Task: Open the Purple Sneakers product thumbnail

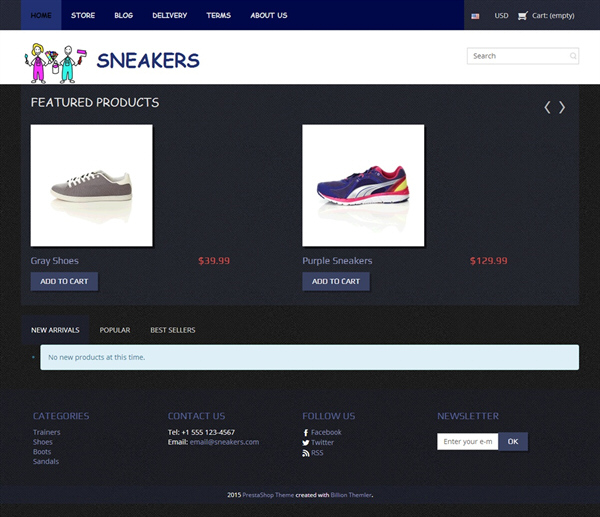Action: pos(363,185)
